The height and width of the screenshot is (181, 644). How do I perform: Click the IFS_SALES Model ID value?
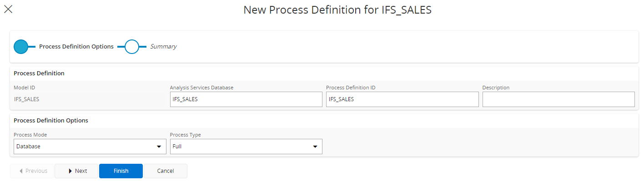tap(27, 99)
